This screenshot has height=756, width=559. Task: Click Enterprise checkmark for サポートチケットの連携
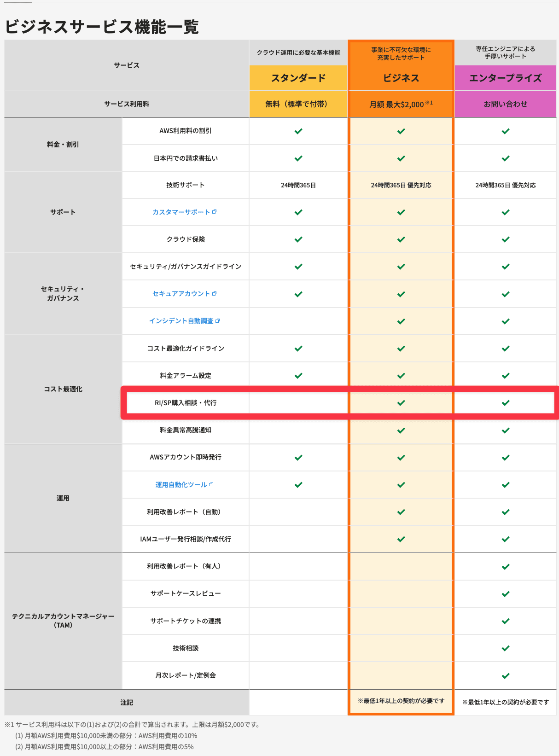(506, 621)
